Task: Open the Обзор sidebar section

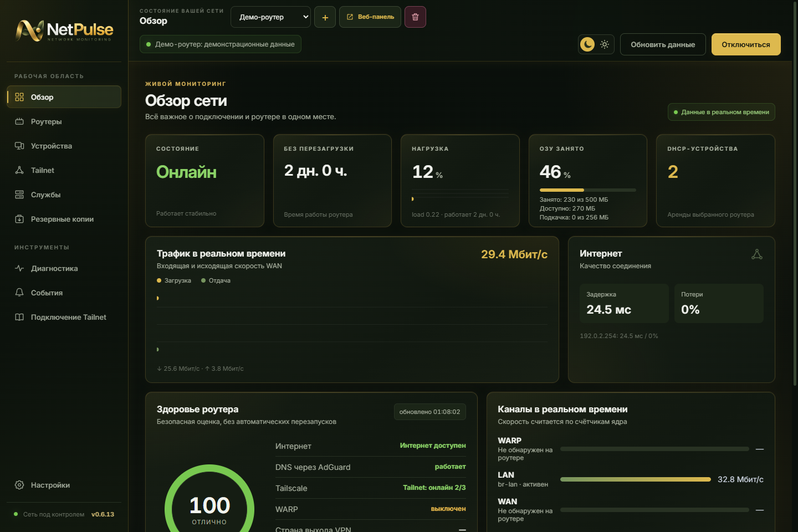Action: point(64,97)
